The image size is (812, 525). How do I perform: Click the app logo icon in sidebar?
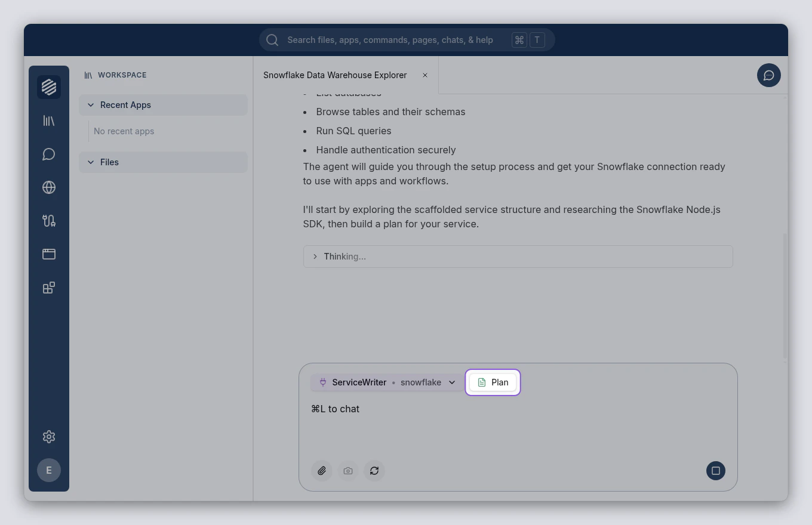tap(49, 87)
